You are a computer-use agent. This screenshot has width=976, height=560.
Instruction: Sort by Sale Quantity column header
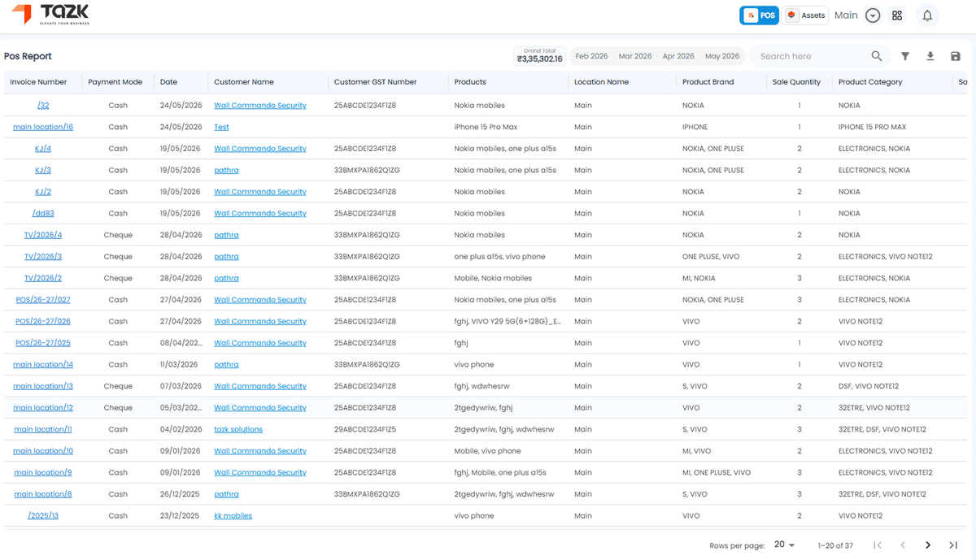(x=796, y=82)
